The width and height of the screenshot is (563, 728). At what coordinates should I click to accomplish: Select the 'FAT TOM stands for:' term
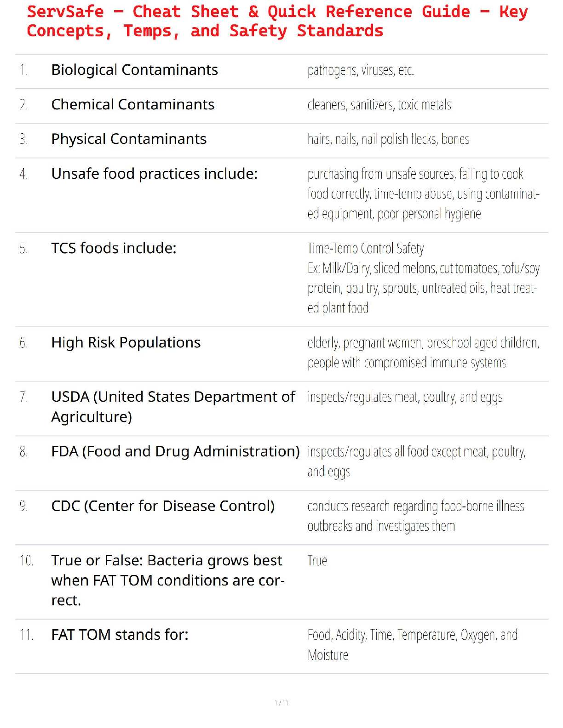pyautogui.click(x=120, y=635)
